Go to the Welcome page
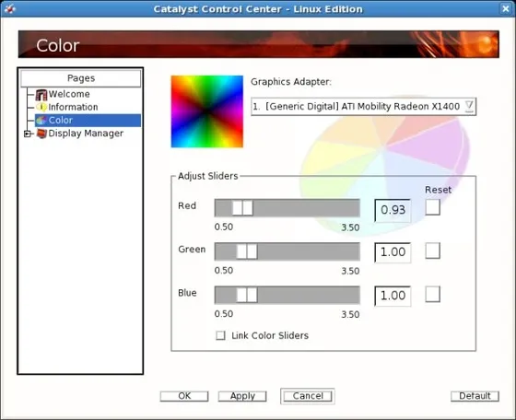Image resolution: width=516 pixels, height=420 pixels. click(x=69, y=94)
